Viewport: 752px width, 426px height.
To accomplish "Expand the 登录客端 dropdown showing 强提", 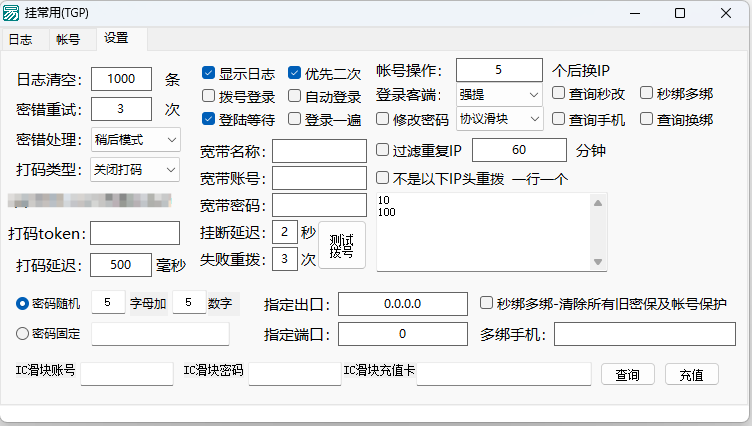I will tap(499, 95).
